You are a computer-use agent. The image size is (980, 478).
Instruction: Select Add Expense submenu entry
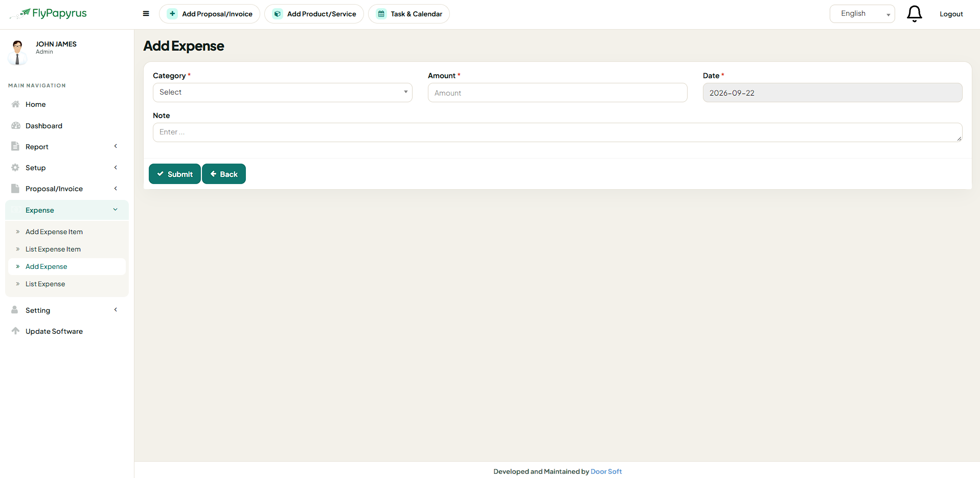(67, 266)
